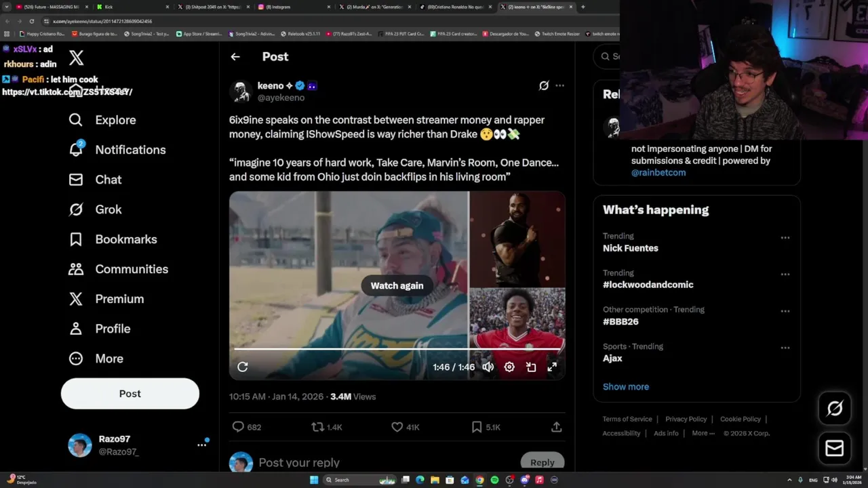The height and width of the screenshot is (488, 868).
Task: Enter fullscreen on the video
Action: point(552,367)
